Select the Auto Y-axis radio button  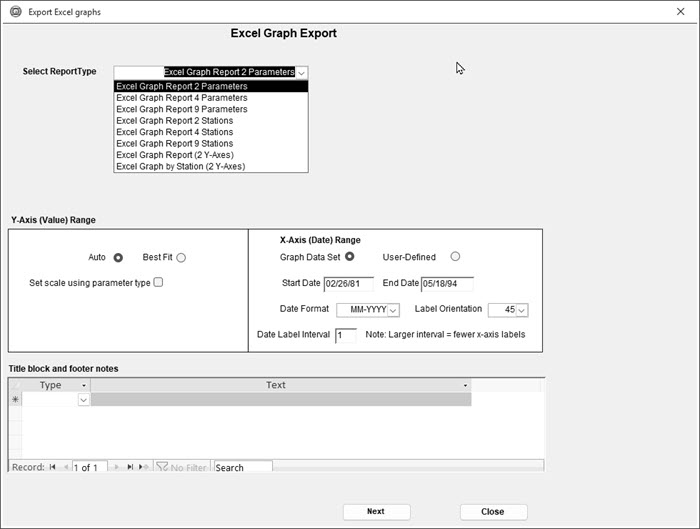click(x=118, y=258)
